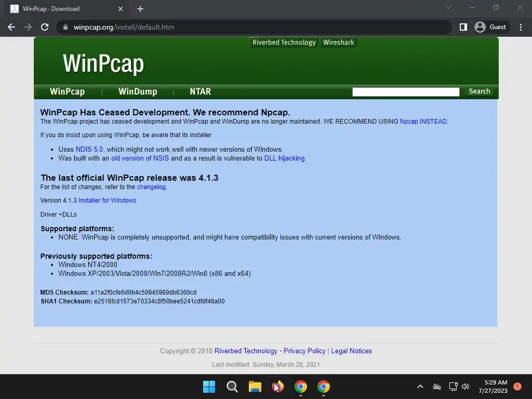532x399 pixels.
Task: Open the side panel icon in Chrome toolbar
Action: coord(463,27)
